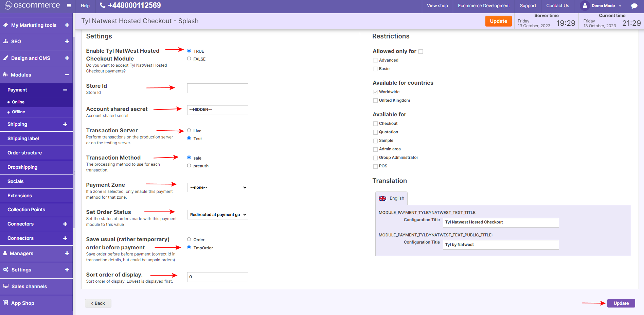Click the orange Update button
The image size is (644, 315).
point(498,21)
